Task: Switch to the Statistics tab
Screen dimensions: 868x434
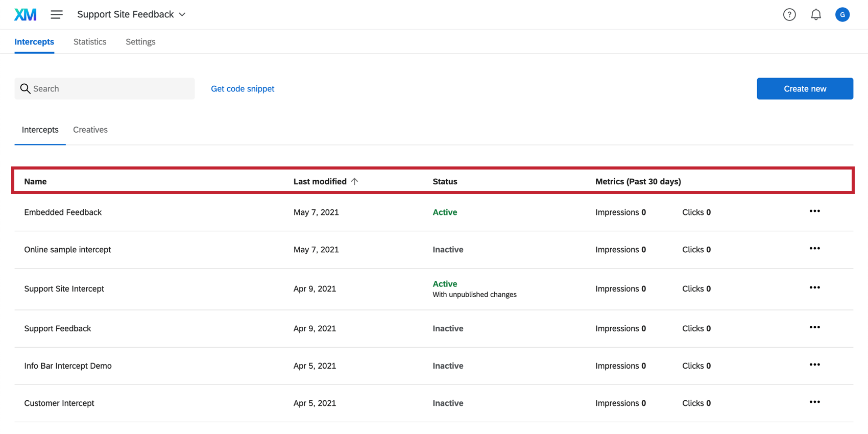Action: [x=90, y=42]
